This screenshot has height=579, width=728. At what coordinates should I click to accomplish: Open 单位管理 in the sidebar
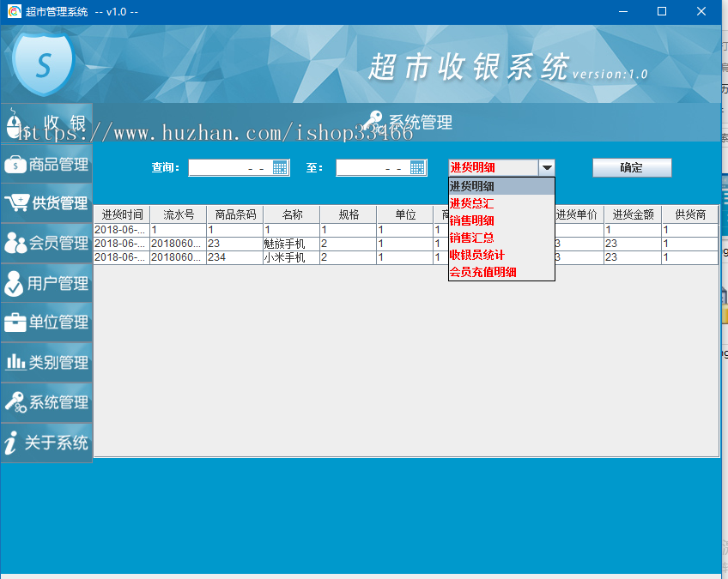tap(46, 322)
